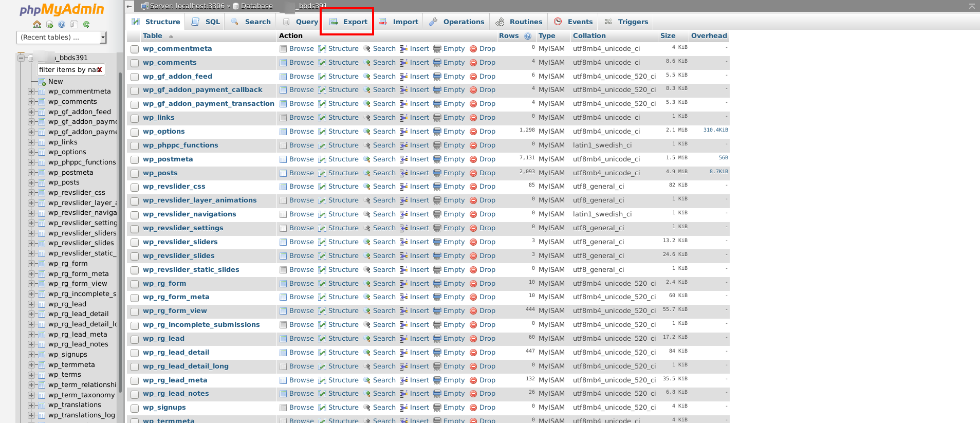This screenshot has width=980, height=423.
Task: Expand the wp_links tree node
Action: [31, 142]
